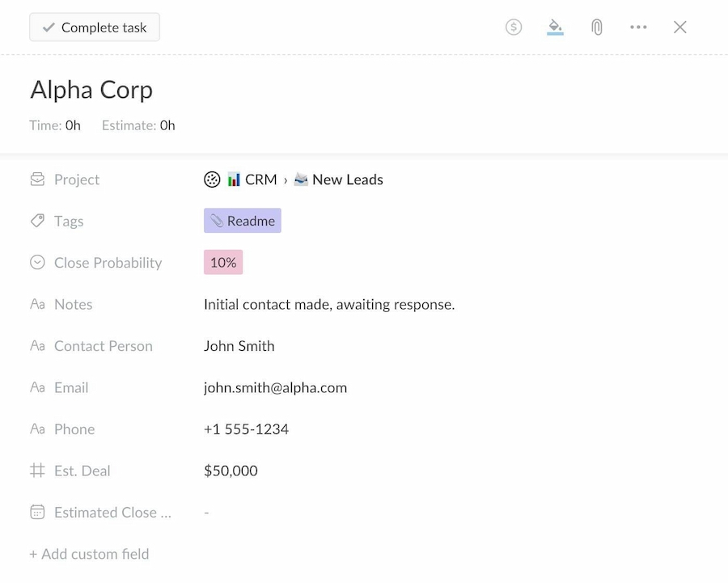This screenshot has height=583, width=728.
Task: Edit the Notes text field
Action: [329, 304]
